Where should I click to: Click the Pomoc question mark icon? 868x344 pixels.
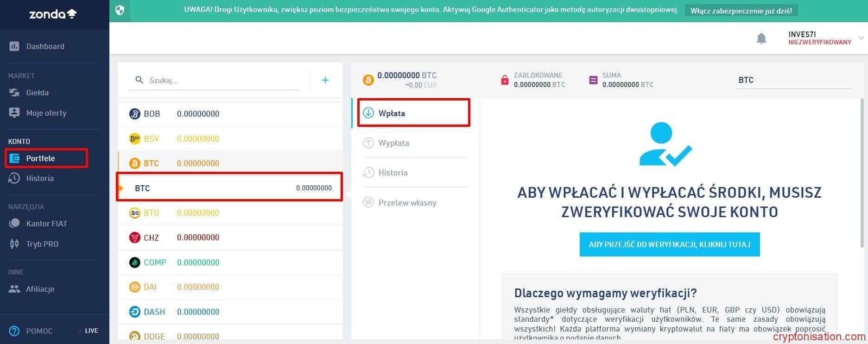coord(14,331)
